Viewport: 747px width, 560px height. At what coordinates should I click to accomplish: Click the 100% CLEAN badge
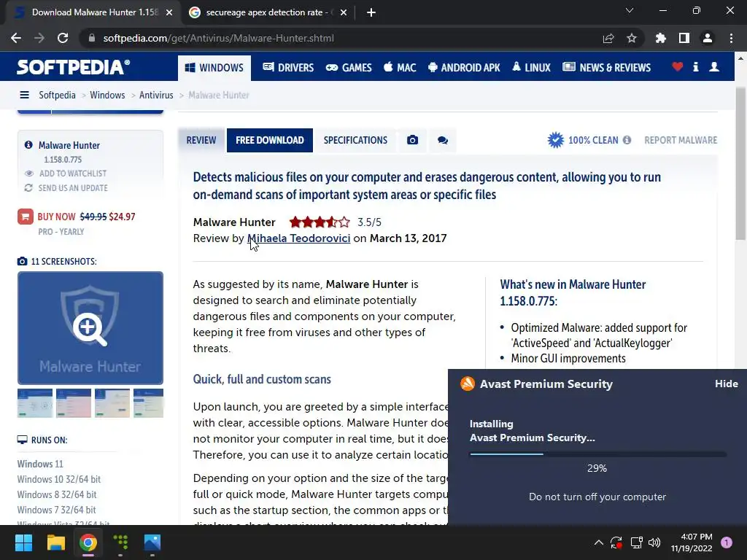tap(583, 140)
